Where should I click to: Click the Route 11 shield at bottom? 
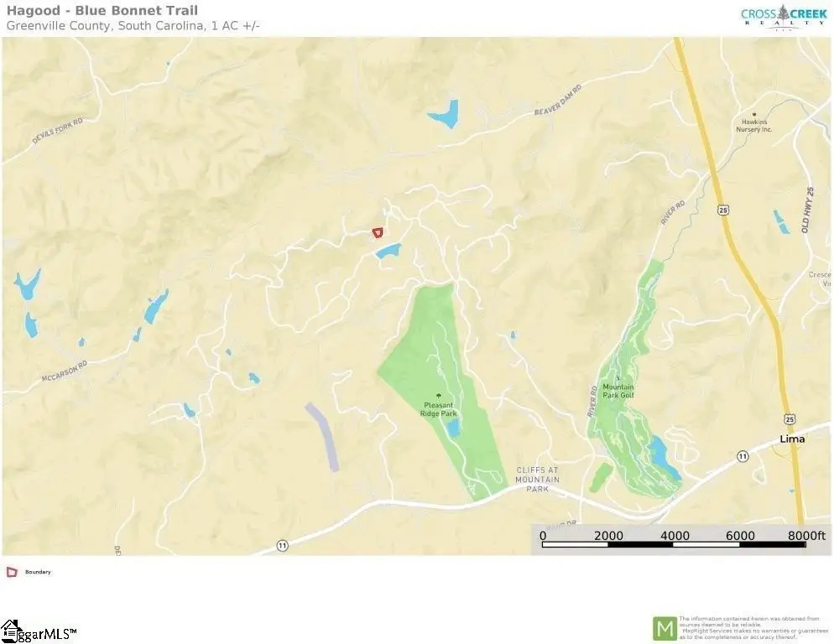click(x=283, y=546)
